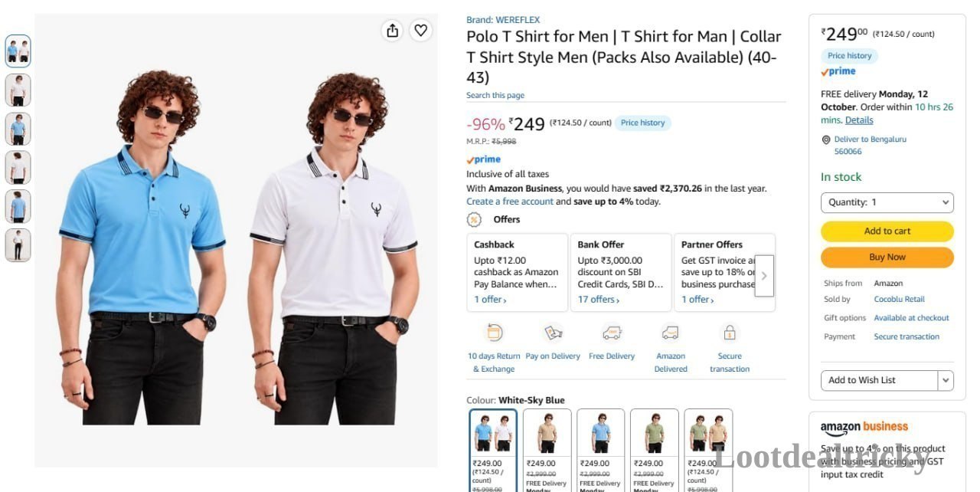
Task: Click the Free Delivery truck icon
Action: click(x=612, y=333)
